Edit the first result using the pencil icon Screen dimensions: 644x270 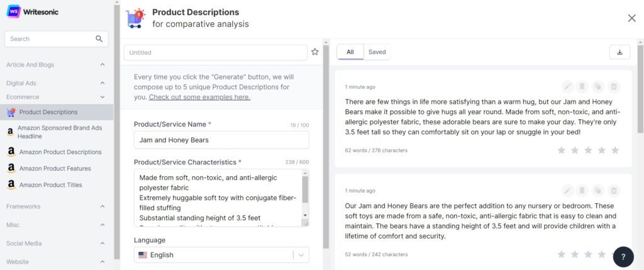pos(567,87)
